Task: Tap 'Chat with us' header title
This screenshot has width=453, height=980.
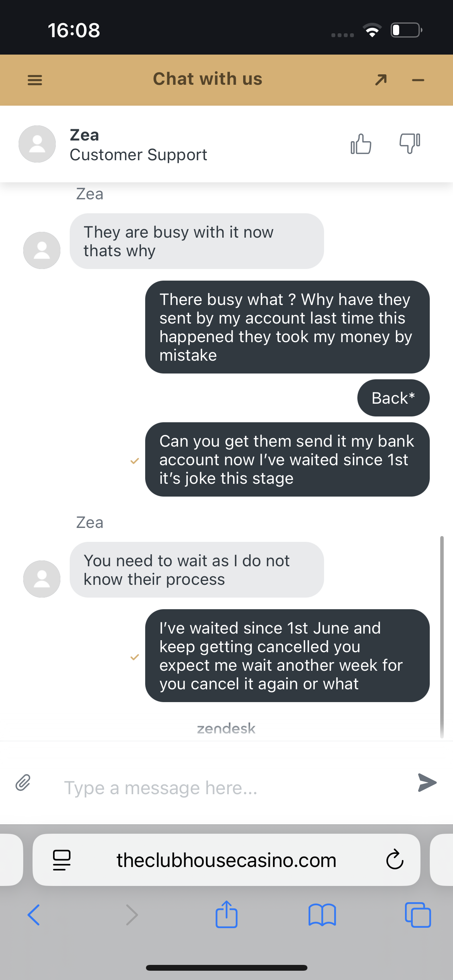Action: coord(208,79)
